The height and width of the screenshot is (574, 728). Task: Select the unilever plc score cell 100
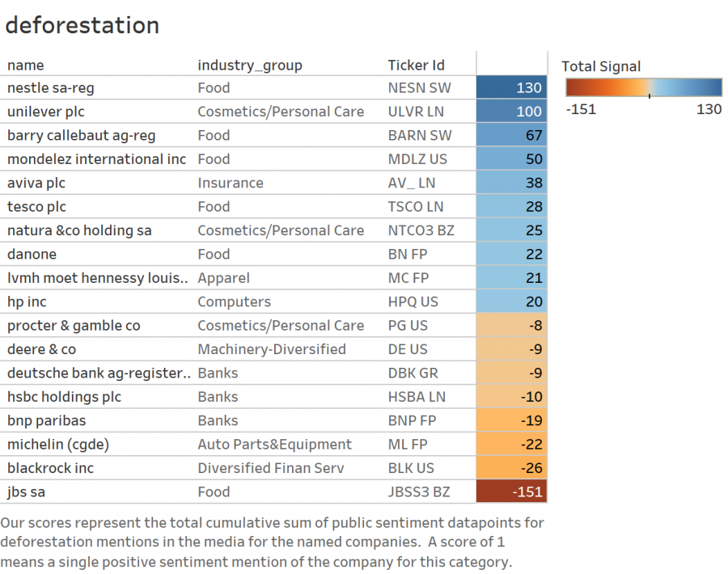coord(511,112)
